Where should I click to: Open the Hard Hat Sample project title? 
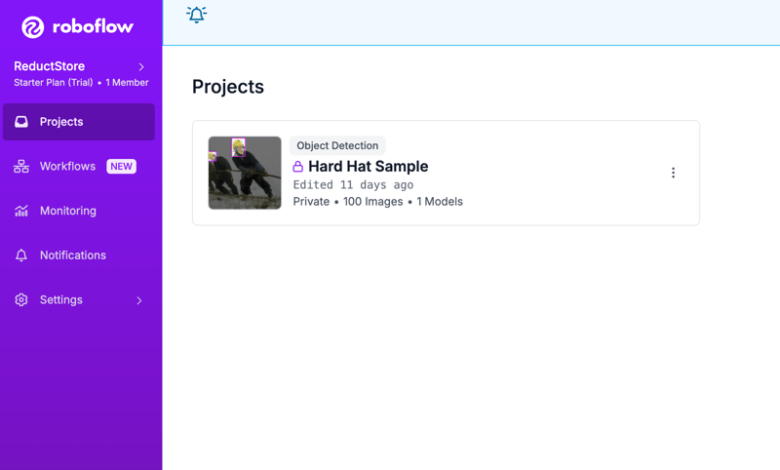tap(368, 167)
